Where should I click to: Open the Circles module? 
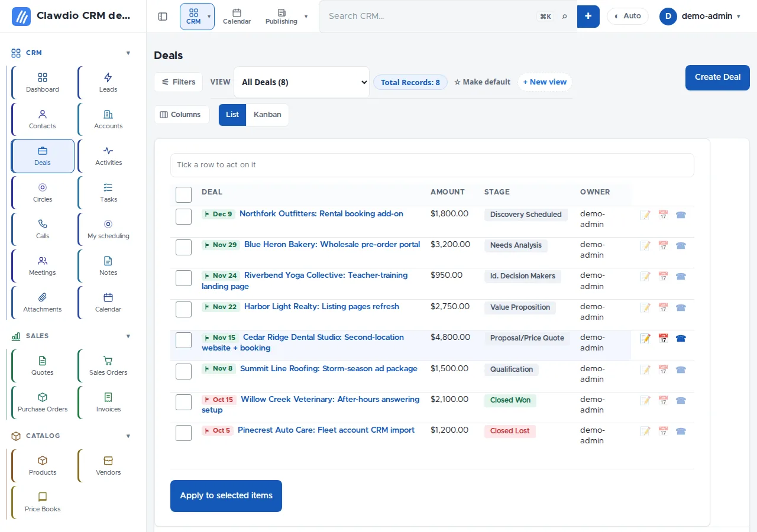pyautogui.click(x=43, y=193)
